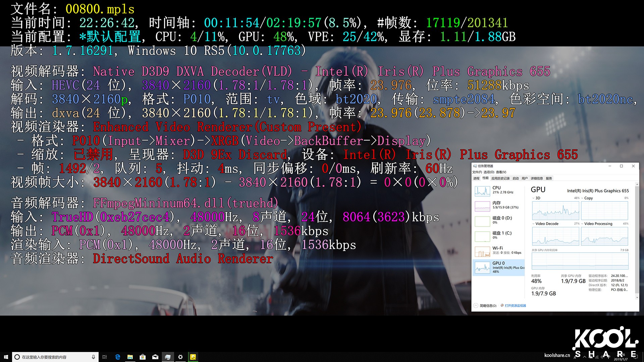Select Wi-Fi in the performance sidebar

pyautogui.click(x=498, y=250)
